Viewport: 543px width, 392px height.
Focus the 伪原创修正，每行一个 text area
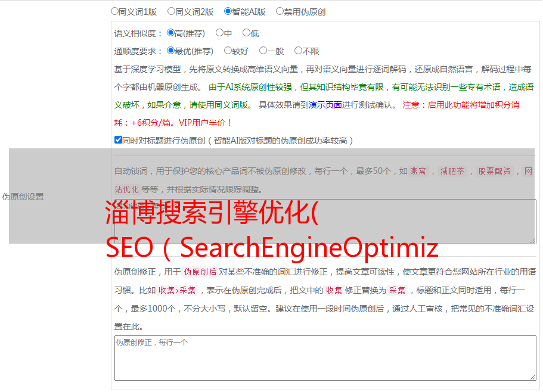pyautogui.click(x=325, y=358)
